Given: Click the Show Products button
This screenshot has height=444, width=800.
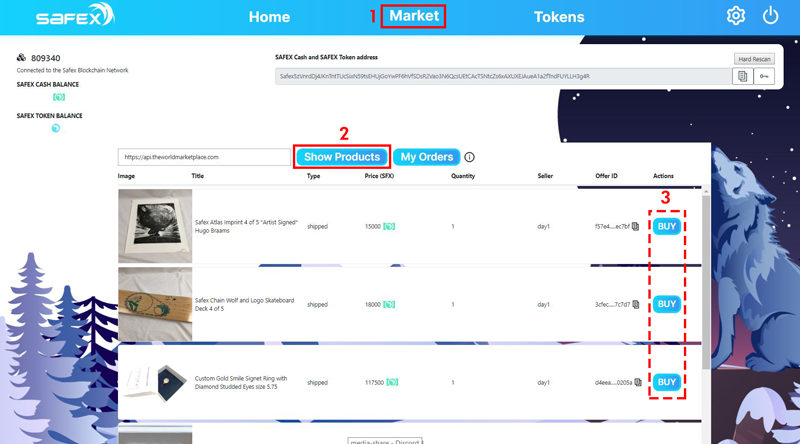Looking at the screenshot, I should click(342, 157).
